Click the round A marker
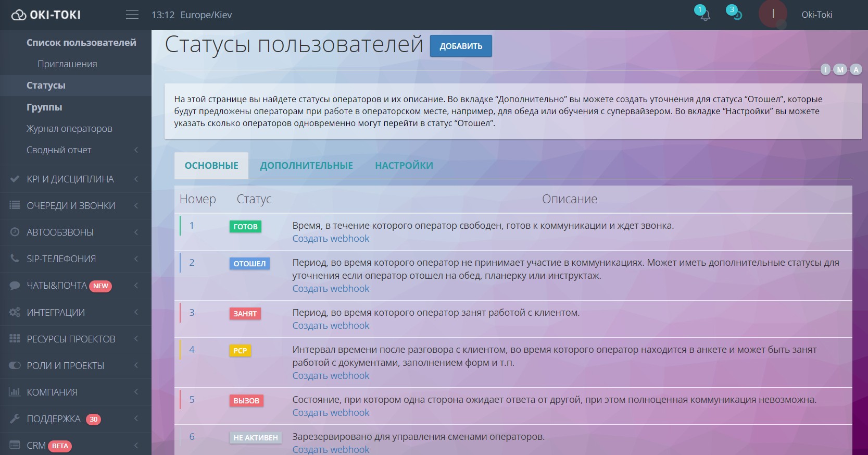The image size is (868, 455). pos(856,70)
